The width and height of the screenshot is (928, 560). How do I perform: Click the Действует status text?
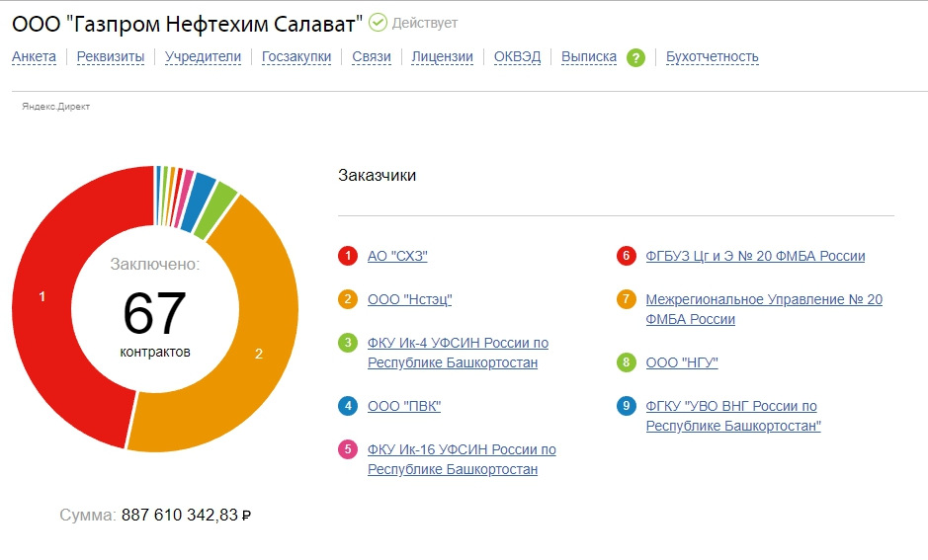point(424,23)
